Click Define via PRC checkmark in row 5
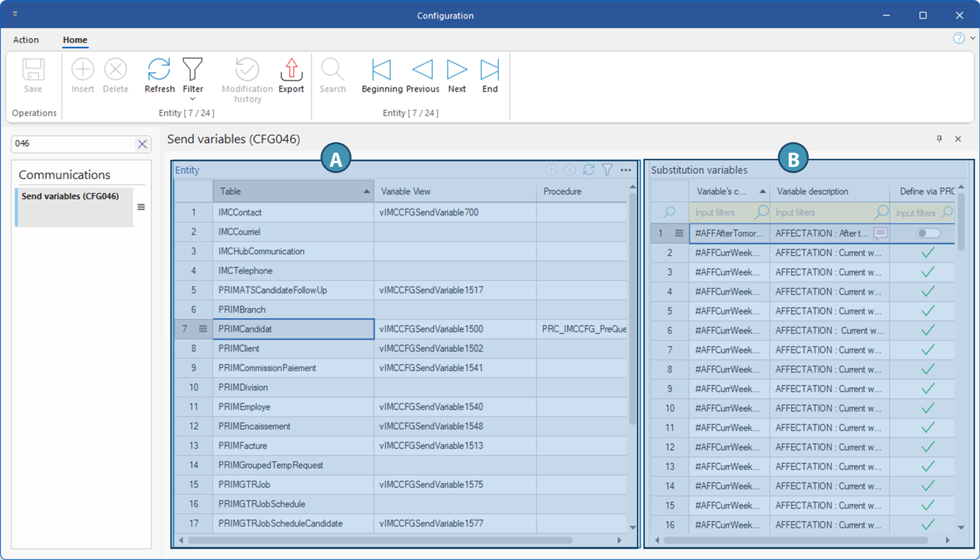980x560 pixels. [928, 311]
